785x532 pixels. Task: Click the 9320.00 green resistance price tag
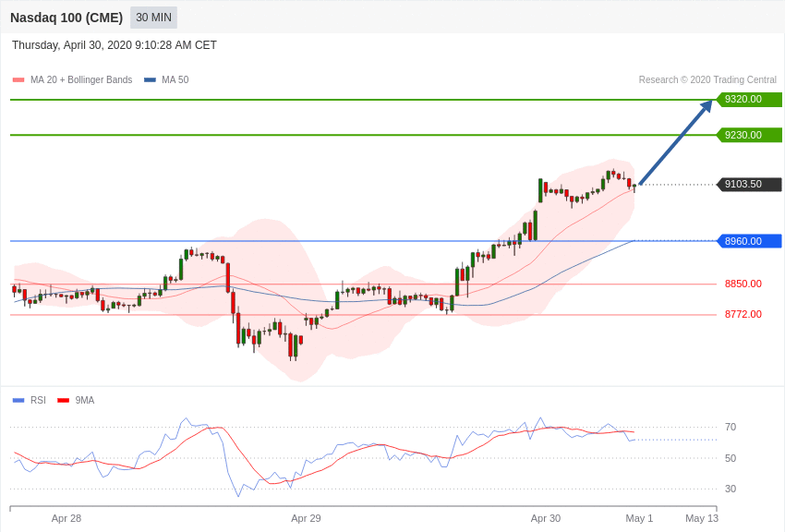(750, 99)
